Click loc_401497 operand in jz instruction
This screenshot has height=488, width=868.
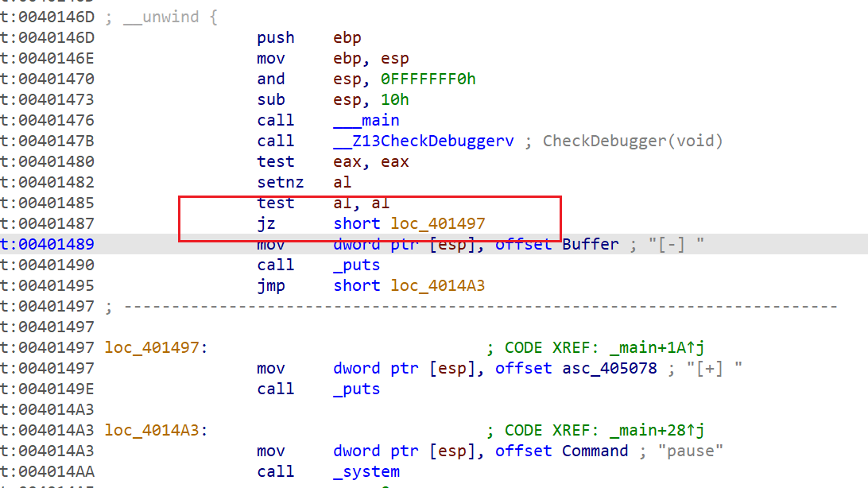(x=437, y=223)
